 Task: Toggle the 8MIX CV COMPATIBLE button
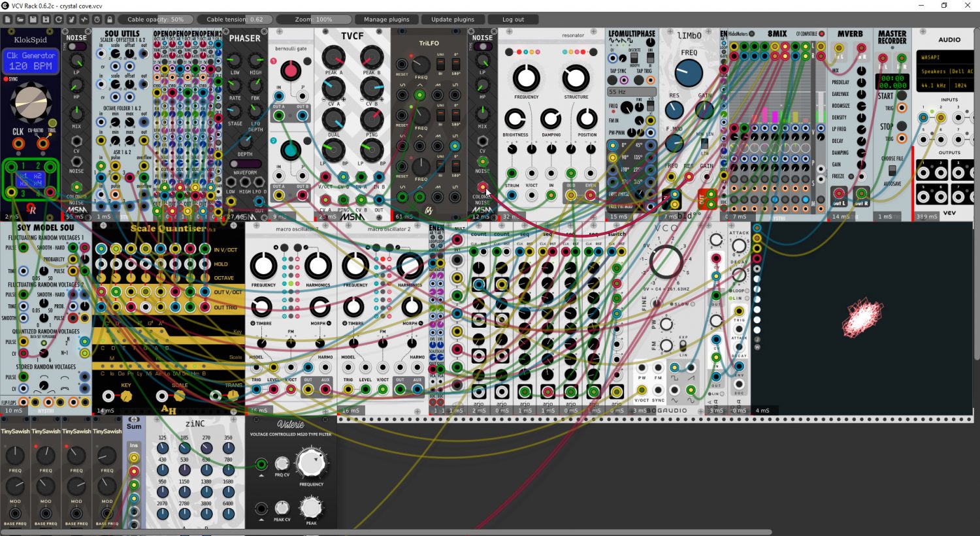(x=821, y=34)
